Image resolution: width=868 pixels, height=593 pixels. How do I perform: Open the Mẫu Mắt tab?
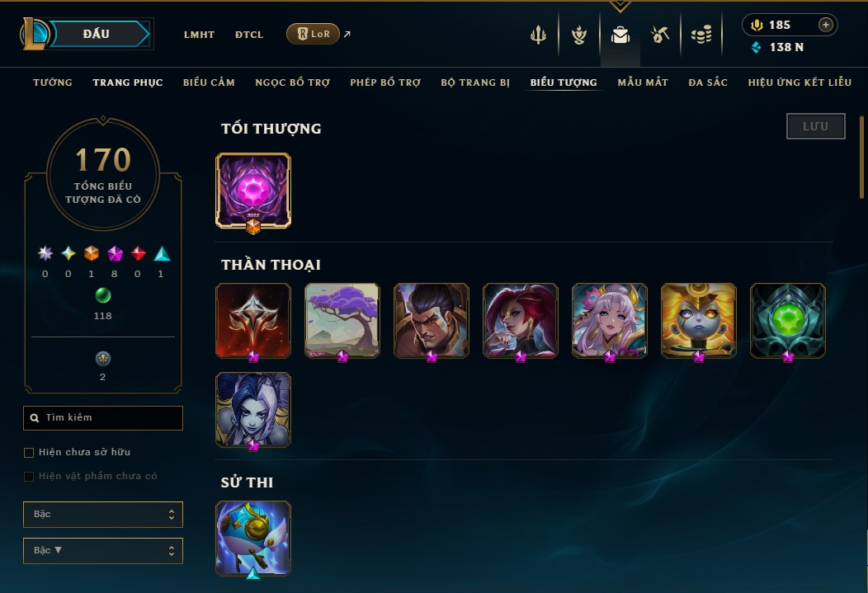click(x=643, y=82)
